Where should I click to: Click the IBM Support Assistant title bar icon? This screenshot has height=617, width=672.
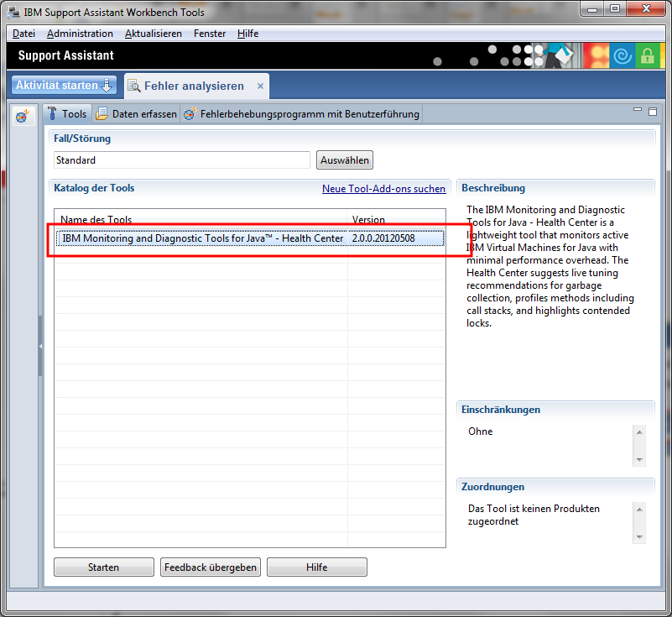[x=13, y=12]
